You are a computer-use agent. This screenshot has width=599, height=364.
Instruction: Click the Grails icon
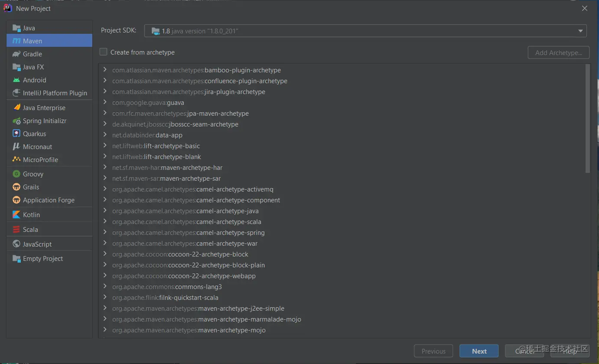pos(16,187)
